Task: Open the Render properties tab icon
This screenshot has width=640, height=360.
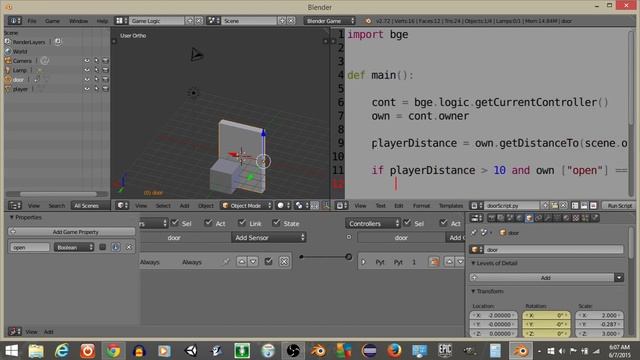Action: 492,218
